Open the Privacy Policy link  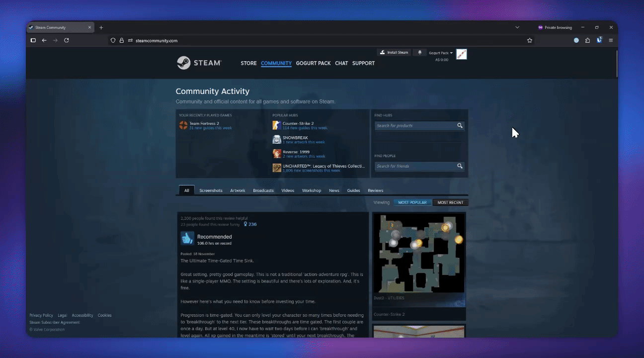41,315
